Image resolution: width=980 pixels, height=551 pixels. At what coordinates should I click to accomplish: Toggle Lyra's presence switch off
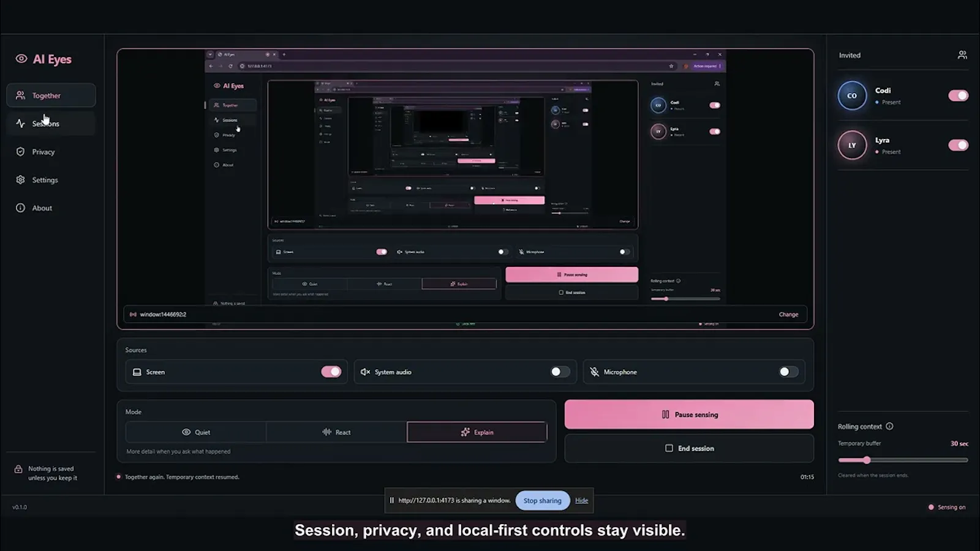pos(959,145)
